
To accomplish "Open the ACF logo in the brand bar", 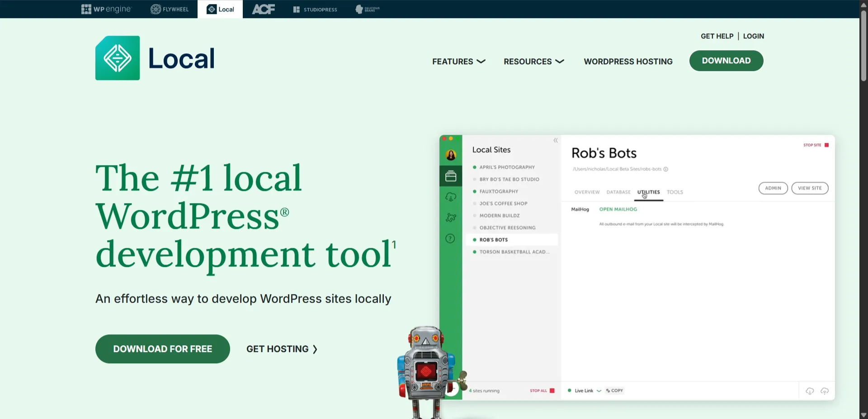I will [x=263, y=9].
